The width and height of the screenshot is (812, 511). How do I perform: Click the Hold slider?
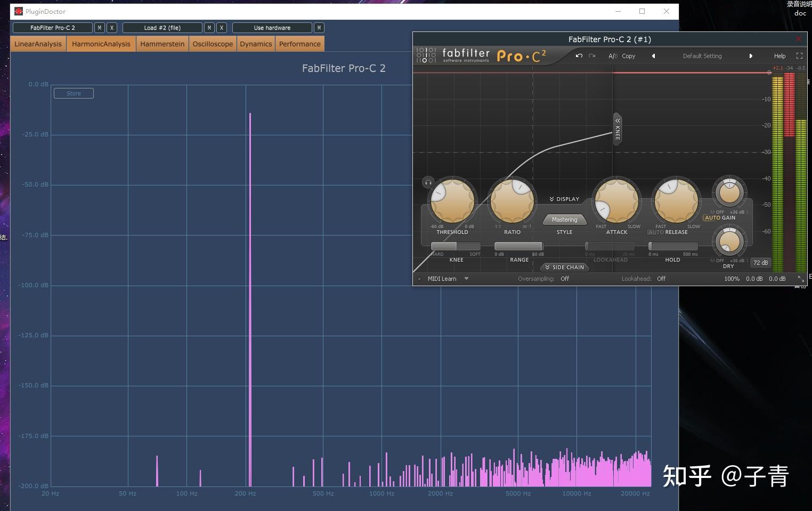pyautogui.click(x=673, y=246)
